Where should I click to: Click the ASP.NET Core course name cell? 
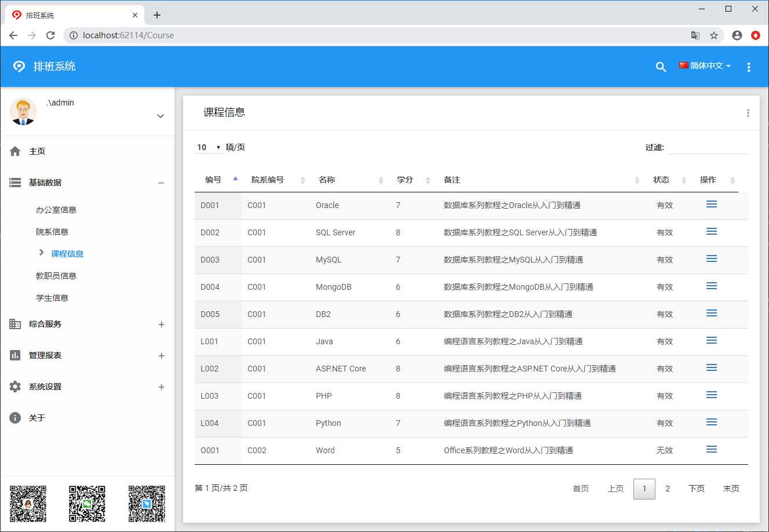point(341,369)
